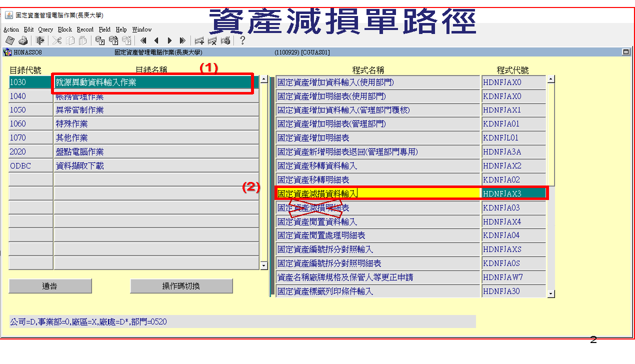
Task: Click the Insert Record toolbar icon
Action: [199, 40]
